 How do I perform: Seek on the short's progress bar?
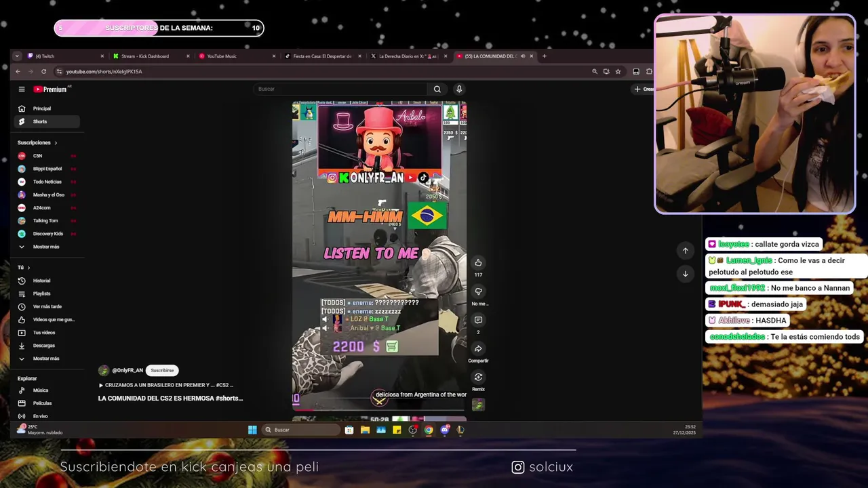point(379,409)
